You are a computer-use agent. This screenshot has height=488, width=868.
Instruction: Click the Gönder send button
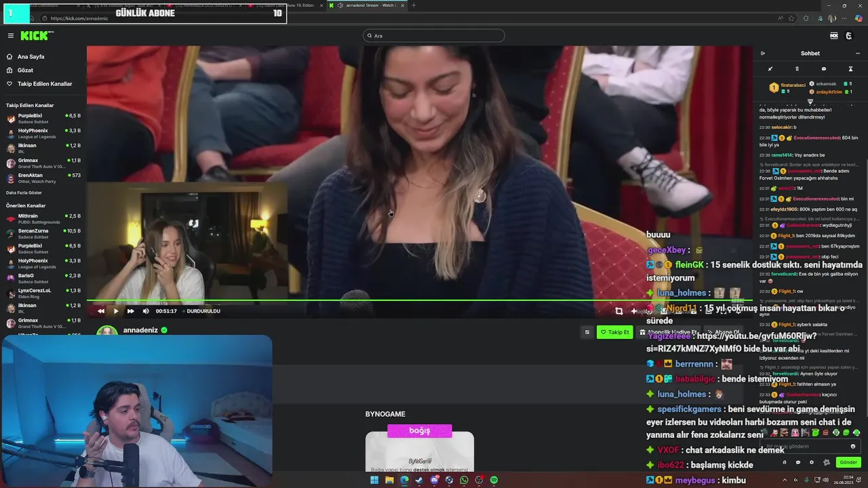coord(848,462)
